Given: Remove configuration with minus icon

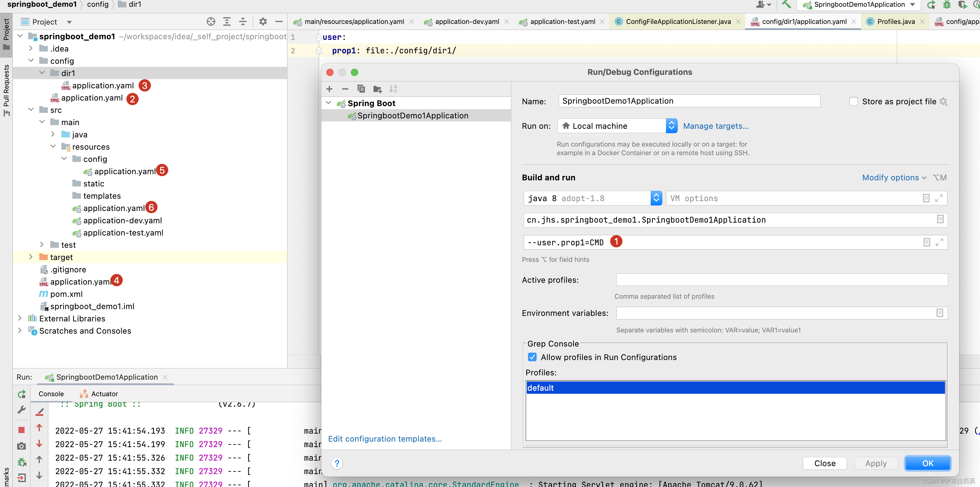Looking at the screenshot, I should [x=345, y=89].
